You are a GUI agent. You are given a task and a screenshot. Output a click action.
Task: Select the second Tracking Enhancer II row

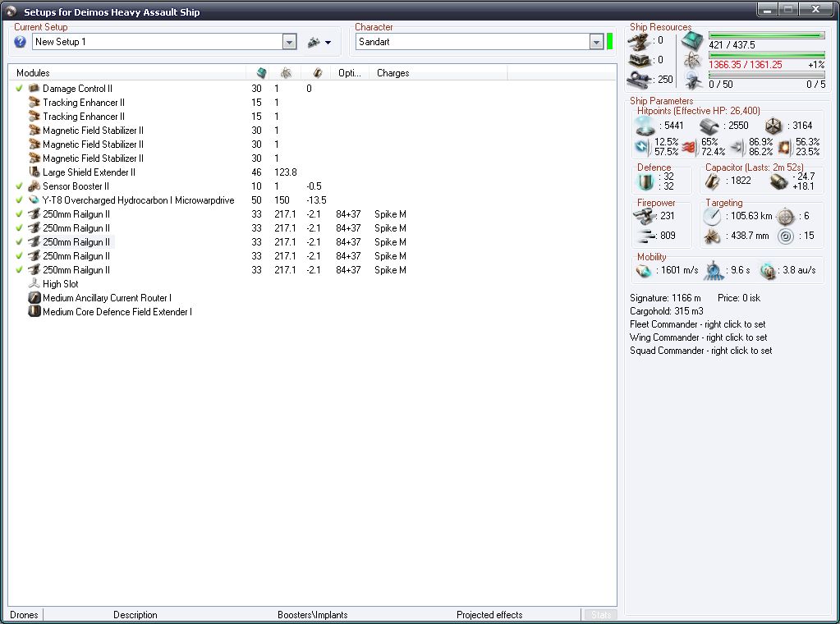pos(313,117)
